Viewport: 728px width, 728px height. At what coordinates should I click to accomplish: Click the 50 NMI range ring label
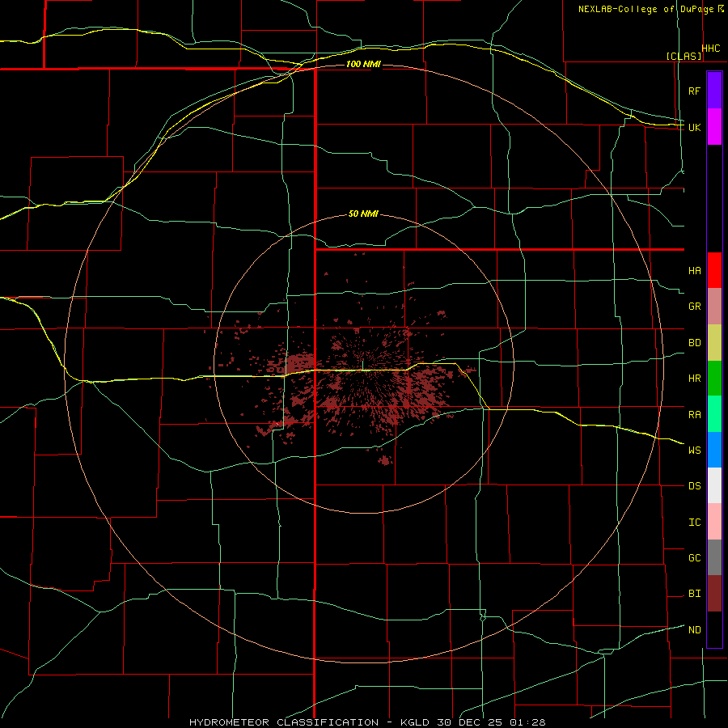click(363, 214)
